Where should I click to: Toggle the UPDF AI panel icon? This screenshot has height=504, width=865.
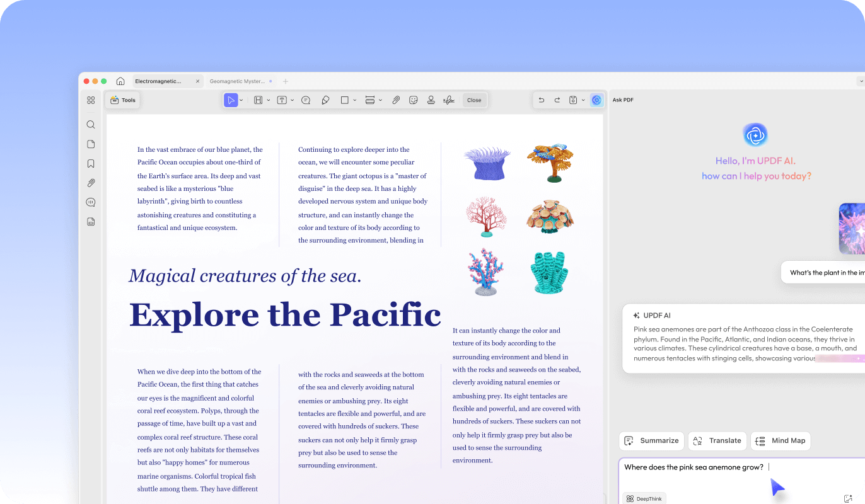click(596, 100)
